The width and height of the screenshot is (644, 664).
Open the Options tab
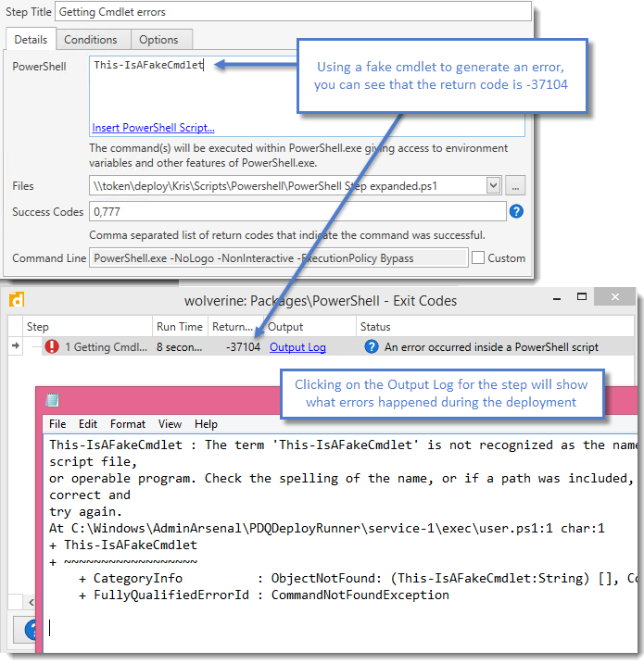(159, 40)
